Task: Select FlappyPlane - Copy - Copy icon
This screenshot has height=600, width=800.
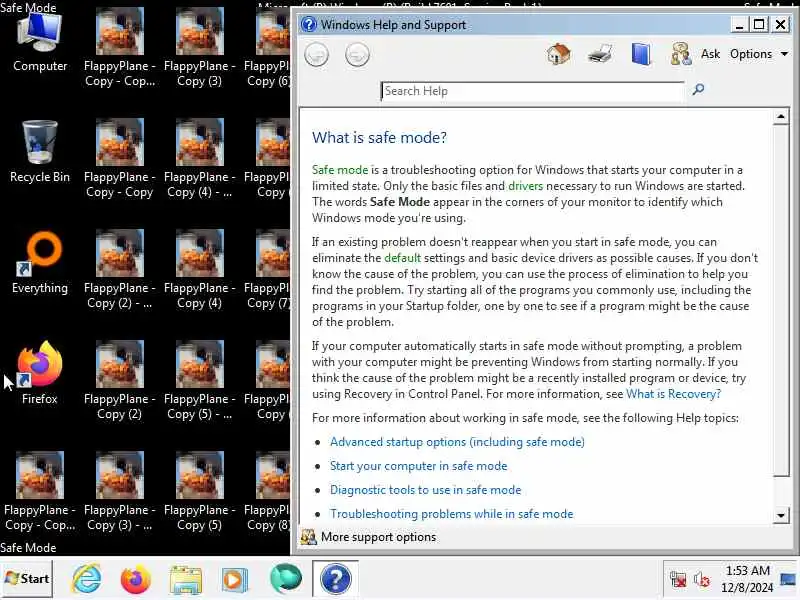Action: click(x=119, y=159)
